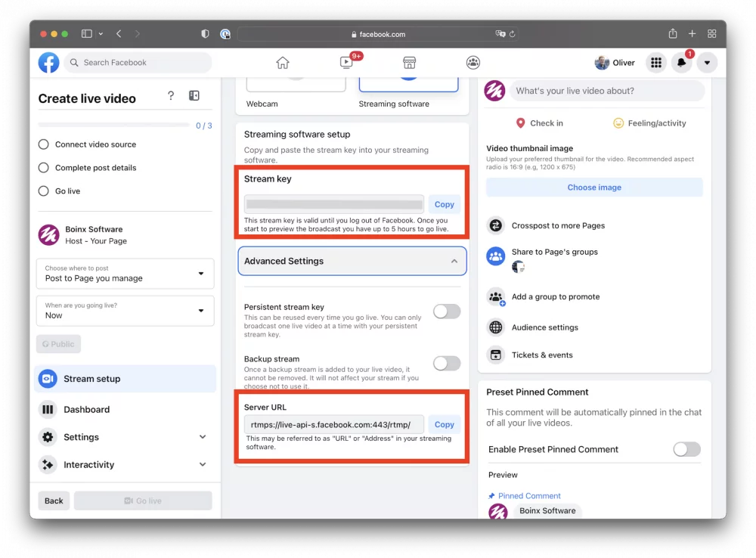Open a new Safari tab
The image size is (756, 558).
[692, 34]
